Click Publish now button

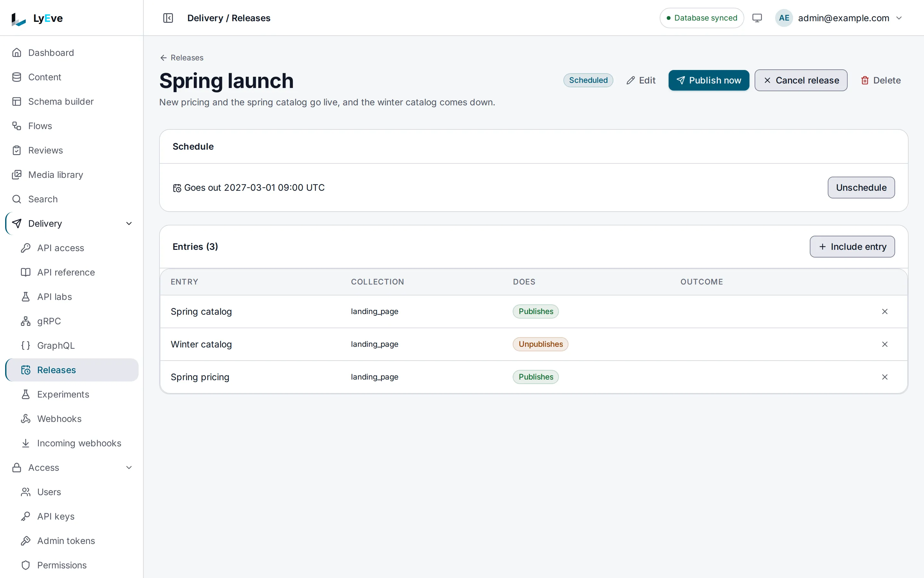(709, 80)
